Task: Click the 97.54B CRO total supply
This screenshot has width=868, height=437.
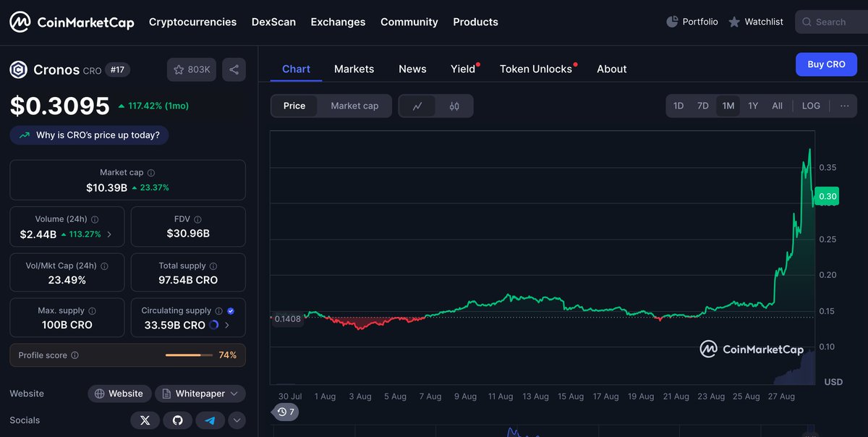Action: pyautogui.click(x=188, y=280)
